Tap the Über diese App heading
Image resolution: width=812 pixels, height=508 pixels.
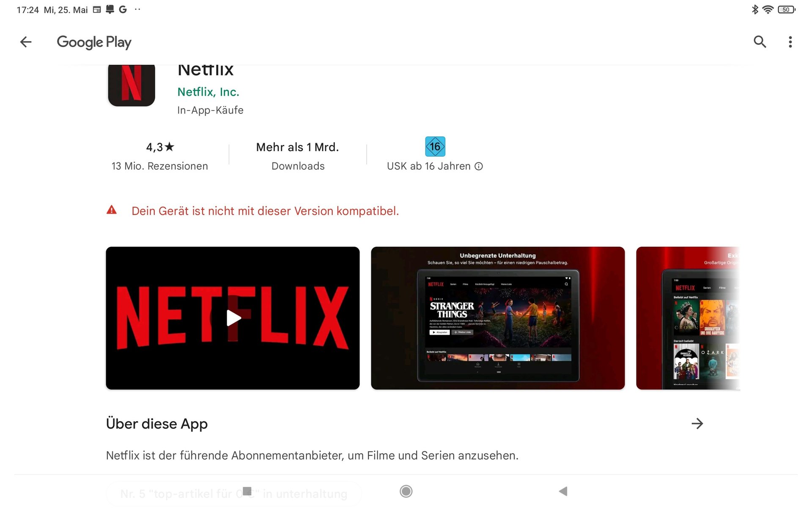click(157, 424)
